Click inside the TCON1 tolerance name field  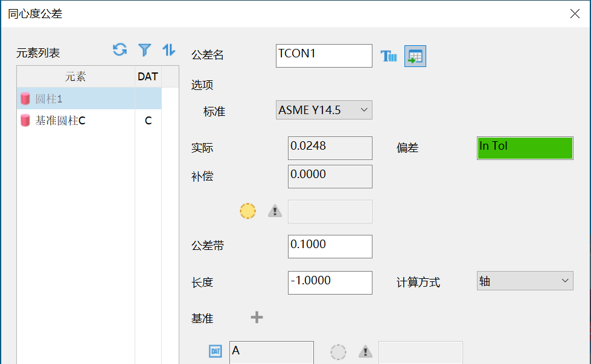pos(324,56)
